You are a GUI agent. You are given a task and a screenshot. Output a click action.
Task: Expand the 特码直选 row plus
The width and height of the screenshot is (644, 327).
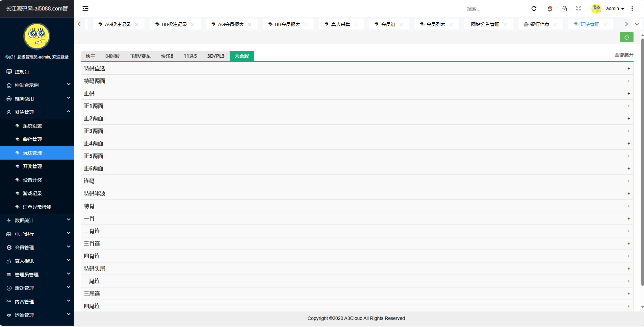pyautogui.click(x=629, y=68)
